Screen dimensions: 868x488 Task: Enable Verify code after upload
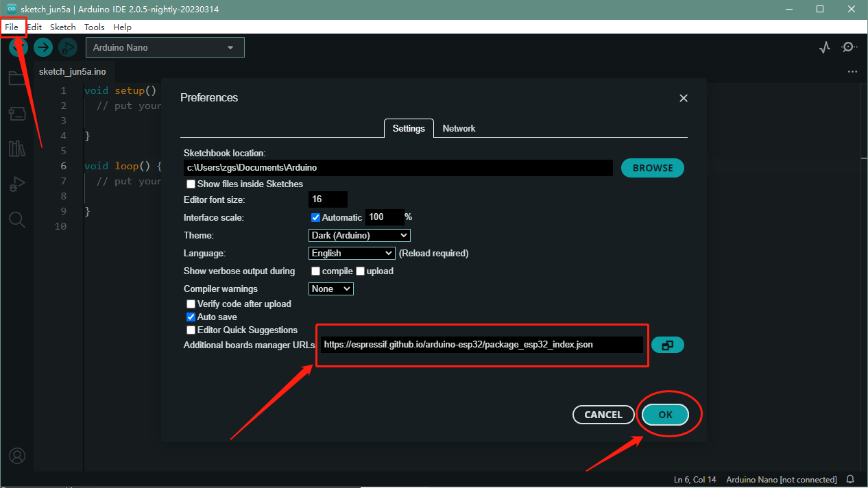pyautogui.click(x=191, y=304)
